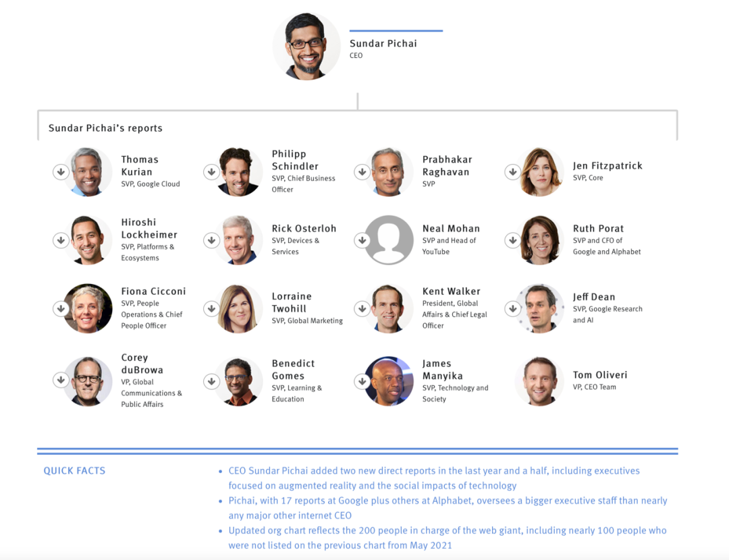Click the name Neal Mohan
Screen dimensions: 729x560
tap(450, 228)
